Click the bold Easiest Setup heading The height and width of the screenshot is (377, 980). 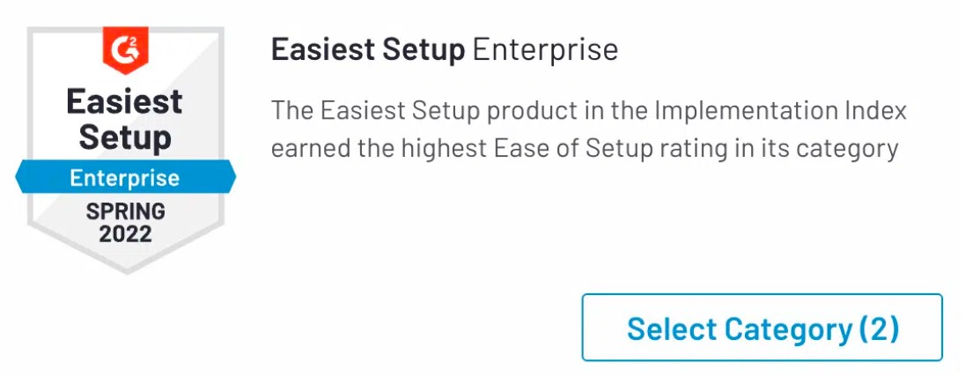367,50
